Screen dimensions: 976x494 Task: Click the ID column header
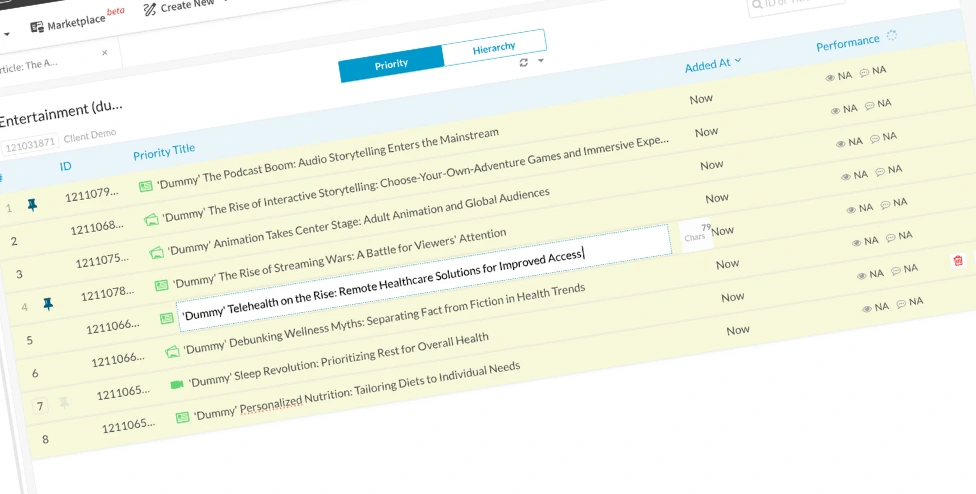click(65, 166)
